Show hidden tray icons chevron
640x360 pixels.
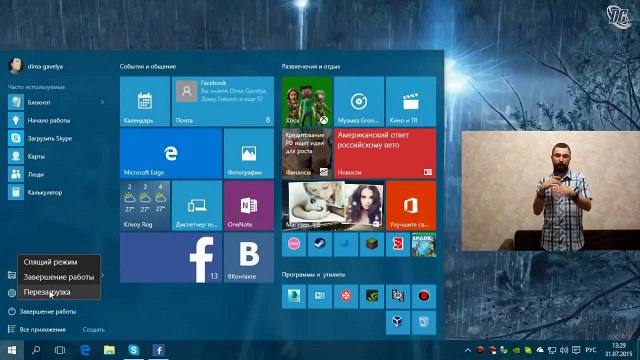(468, 350)
